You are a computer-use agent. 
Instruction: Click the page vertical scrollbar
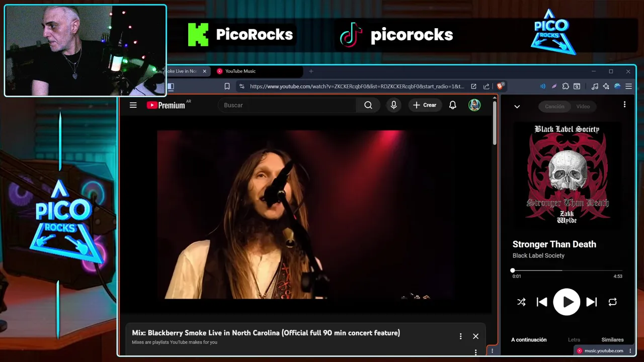[495, 123]
